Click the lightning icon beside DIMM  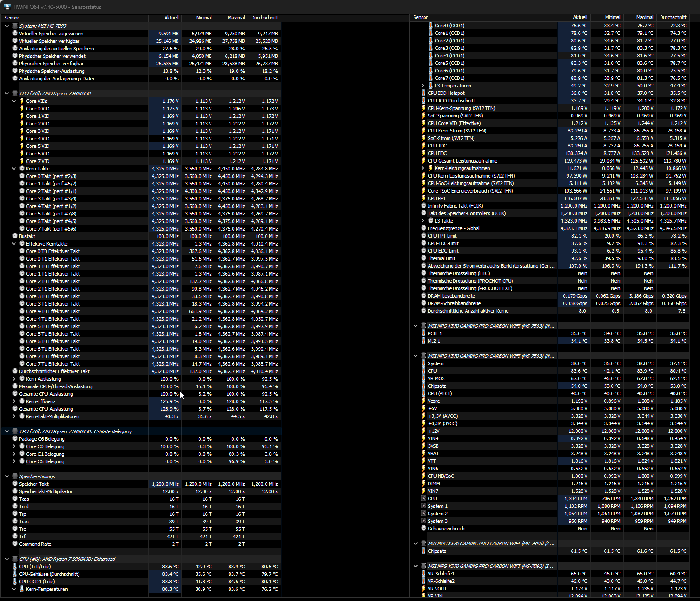pyautogui.click(x=424, y=484)
